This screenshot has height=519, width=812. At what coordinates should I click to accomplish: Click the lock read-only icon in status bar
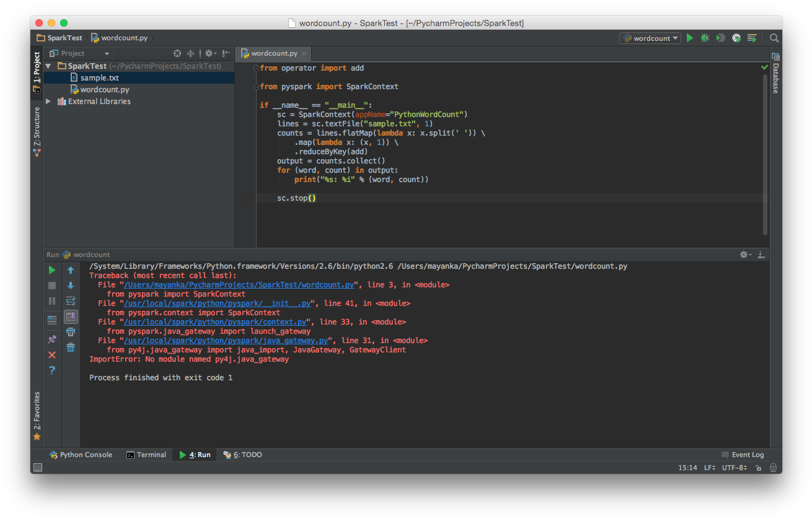[x=758, y=468]
